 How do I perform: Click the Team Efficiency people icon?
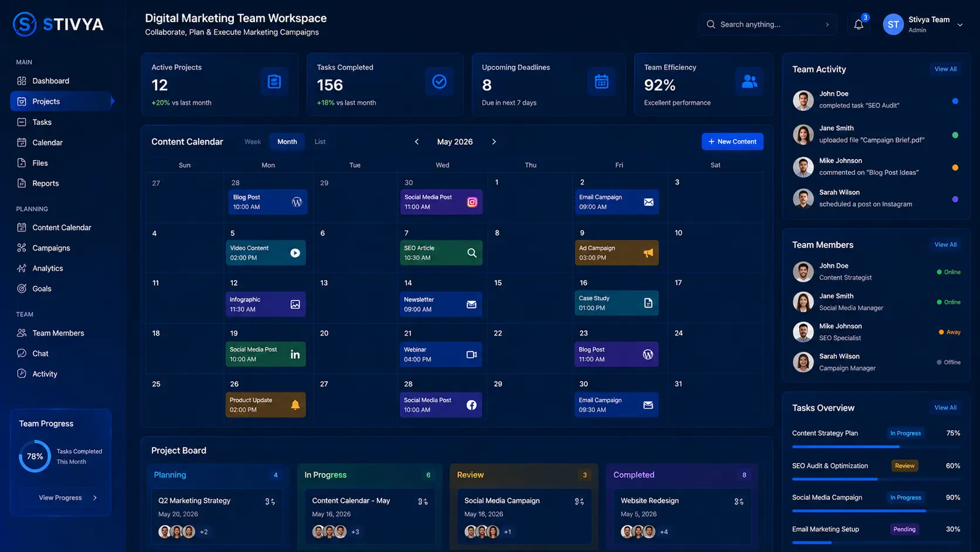(749, 82)
